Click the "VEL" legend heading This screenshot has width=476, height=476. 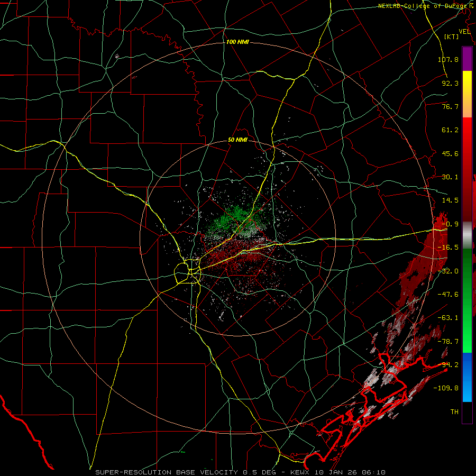[464, 32]
